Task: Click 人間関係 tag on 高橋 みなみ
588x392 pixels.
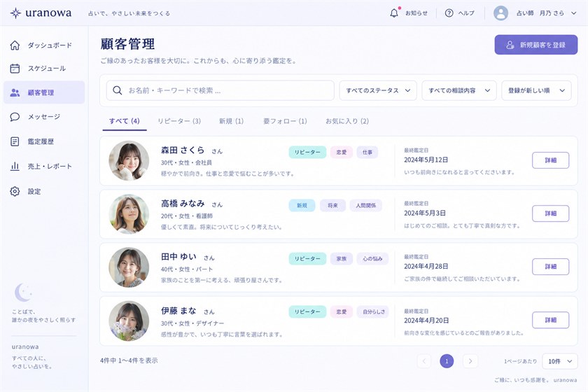Action: [x=366, y=206]
